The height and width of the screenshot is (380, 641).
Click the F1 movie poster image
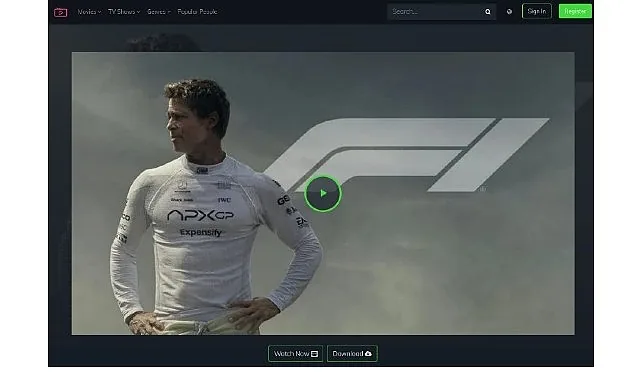(323, 193)
